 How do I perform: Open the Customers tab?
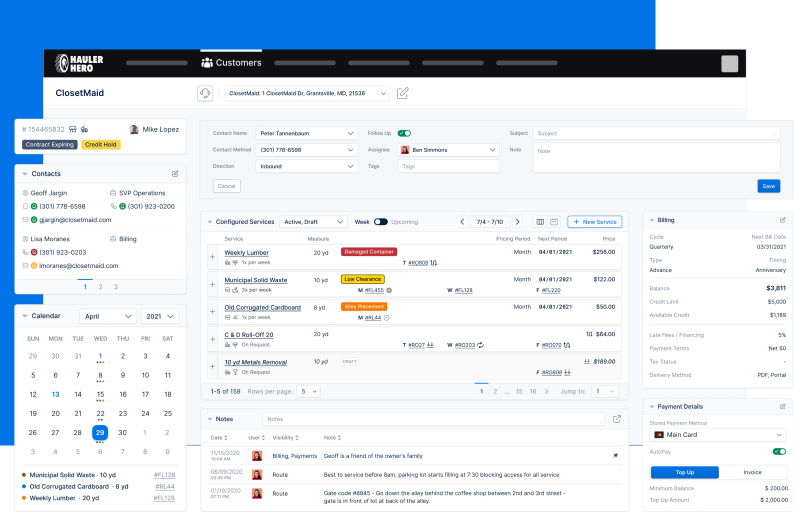click(231, 63)
